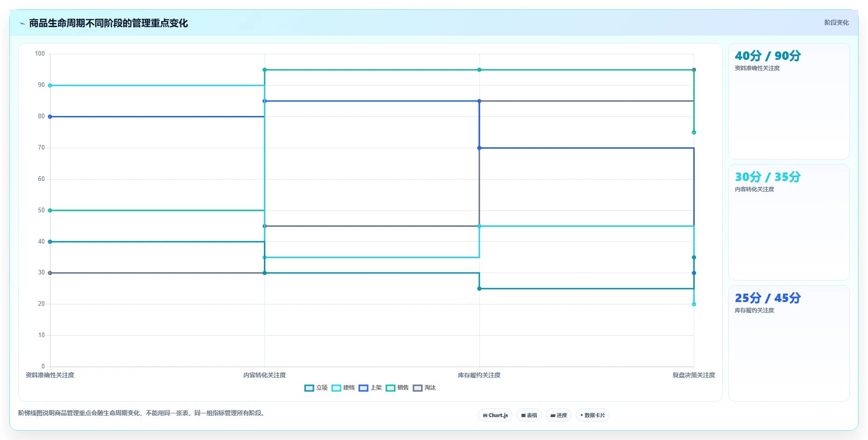Screen dimensions: 868x440
Task: Click the 30分 / 35分 card value
Action: coord(768,177)
